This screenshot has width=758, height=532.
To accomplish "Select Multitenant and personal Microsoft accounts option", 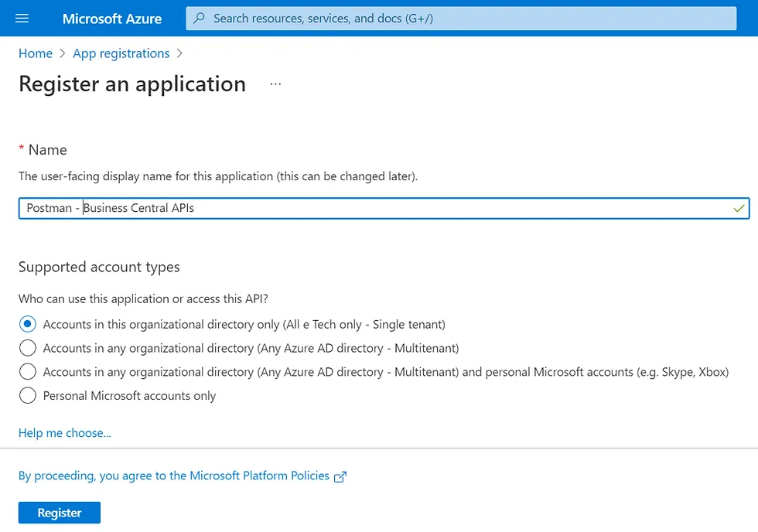I will click(28, 372).
